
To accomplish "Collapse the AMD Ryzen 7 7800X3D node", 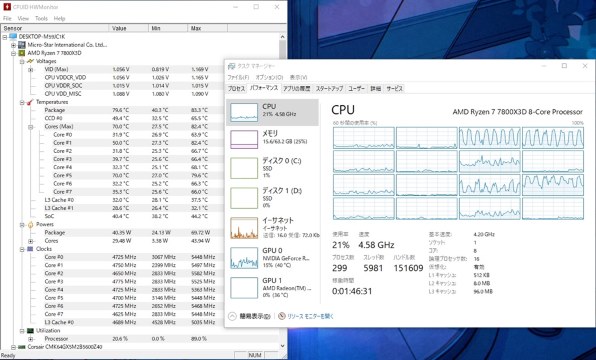I will (13, 53).
